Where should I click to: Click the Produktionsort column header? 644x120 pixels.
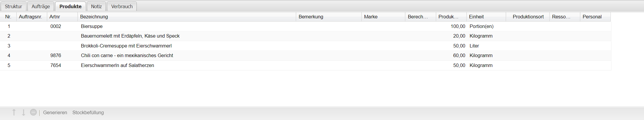click(x=528, y=17)
